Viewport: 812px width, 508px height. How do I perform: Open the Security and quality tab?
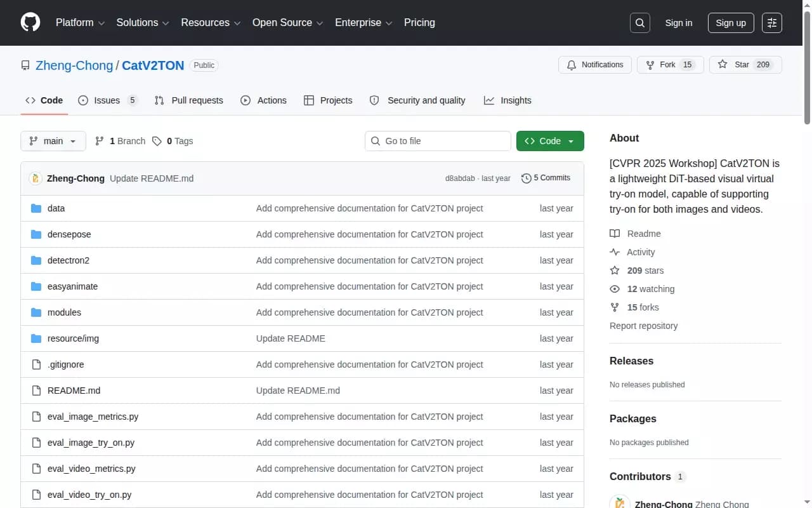(417, 100)
